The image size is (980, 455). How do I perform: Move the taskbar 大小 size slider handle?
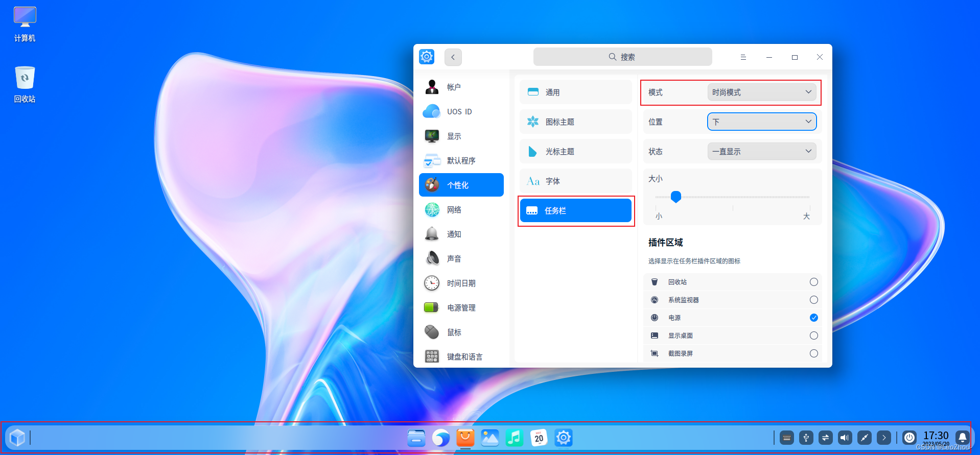676,197
